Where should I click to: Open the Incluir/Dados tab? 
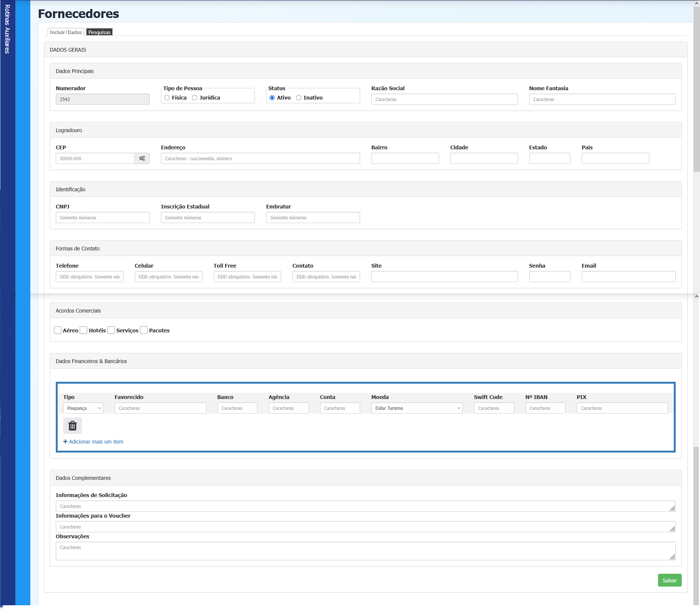66,32
